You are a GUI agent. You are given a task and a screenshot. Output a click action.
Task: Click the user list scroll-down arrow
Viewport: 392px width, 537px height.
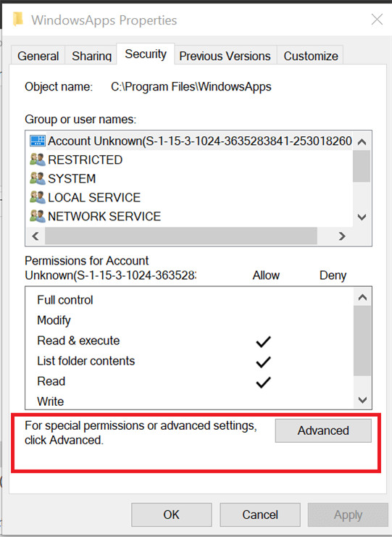point(362,217)
